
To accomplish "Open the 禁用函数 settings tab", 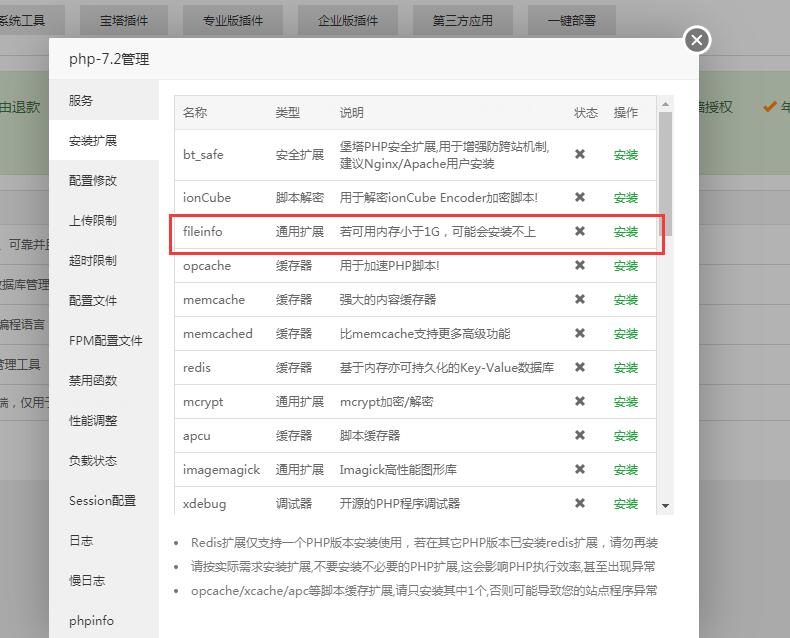I will point(93,381).
